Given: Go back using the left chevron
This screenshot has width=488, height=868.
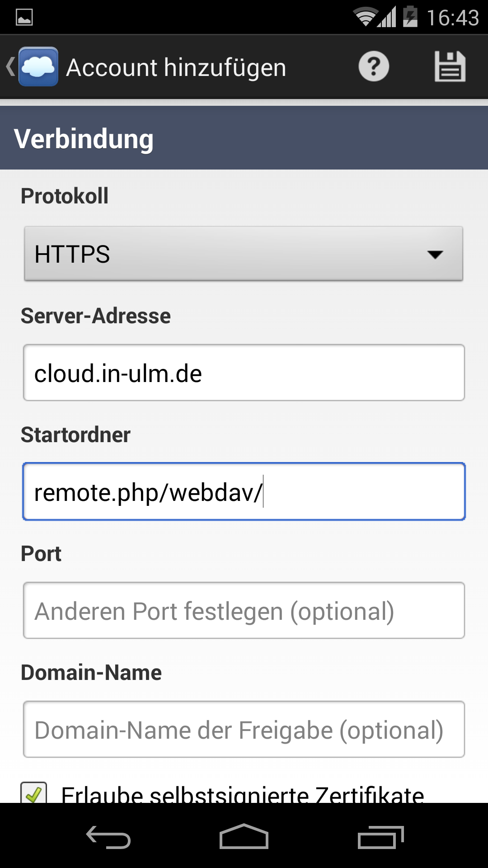Looking at the screenshot, I should pyautogui.click(x=10, y=66).
